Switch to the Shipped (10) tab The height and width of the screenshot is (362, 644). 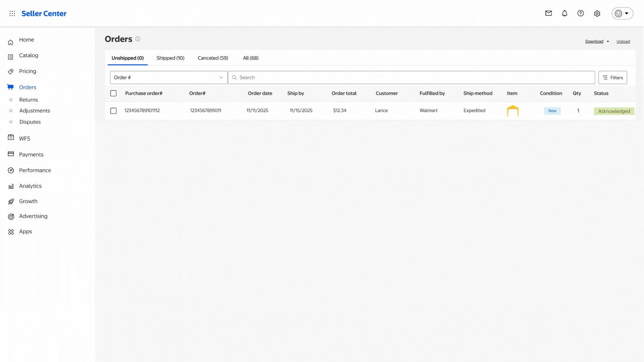(x=170, y=58)
